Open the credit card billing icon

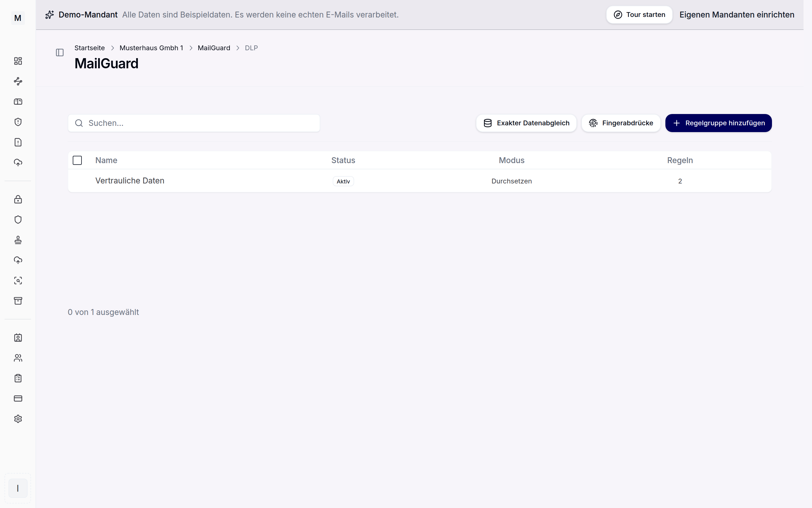pyautogui.click(x=18, y=398)
